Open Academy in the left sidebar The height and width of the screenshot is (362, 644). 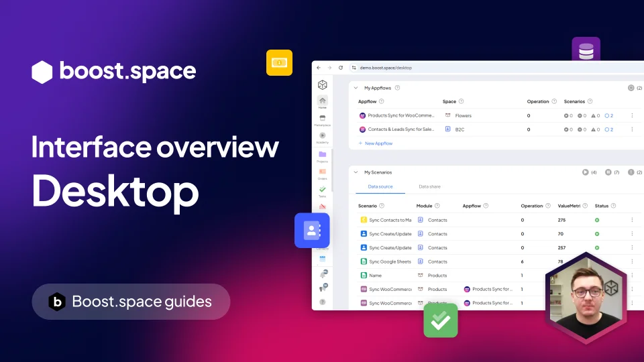323,137
